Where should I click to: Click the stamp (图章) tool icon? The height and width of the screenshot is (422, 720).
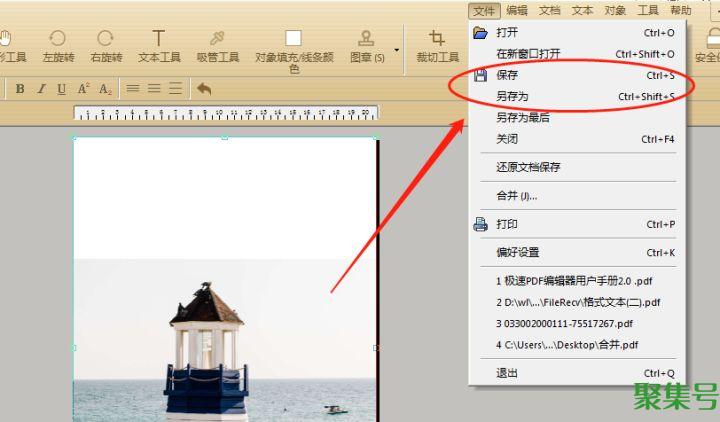(366, 40)
